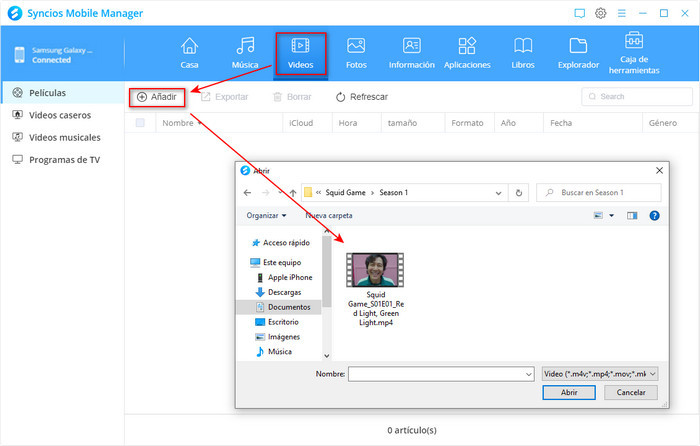Select Documentos in navigation pane

click(x=278, y=307)
